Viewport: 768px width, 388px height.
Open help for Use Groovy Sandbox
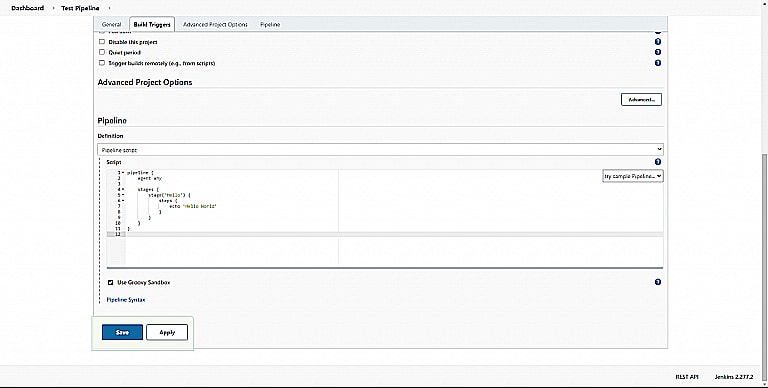(x=658, y=282)
